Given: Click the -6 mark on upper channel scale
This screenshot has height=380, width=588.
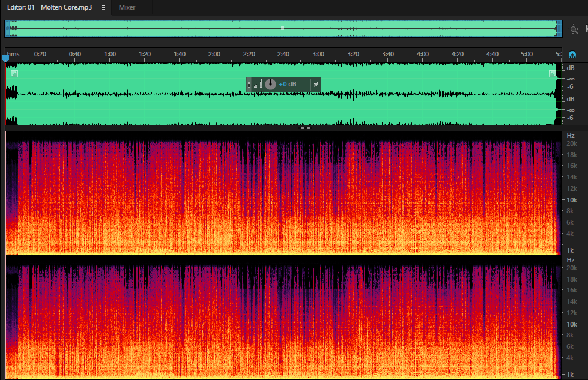Looking at the screenshot, I should coord(570,86).
